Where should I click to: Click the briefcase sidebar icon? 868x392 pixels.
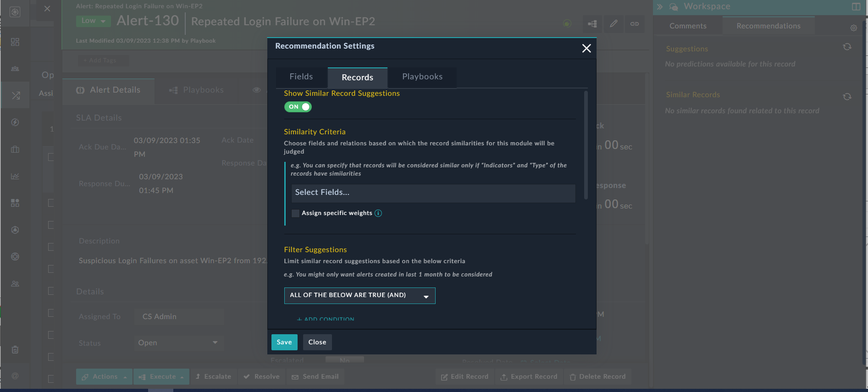[15, 149]
